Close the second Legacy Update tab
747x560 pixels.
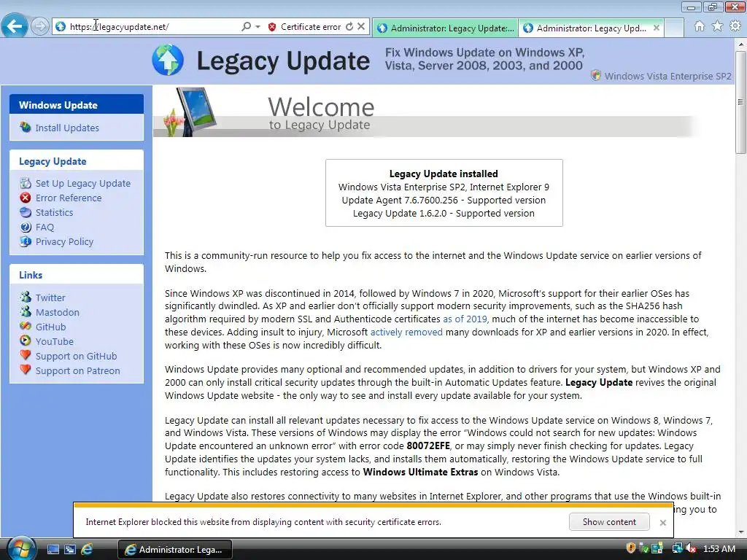pos(657,28)
